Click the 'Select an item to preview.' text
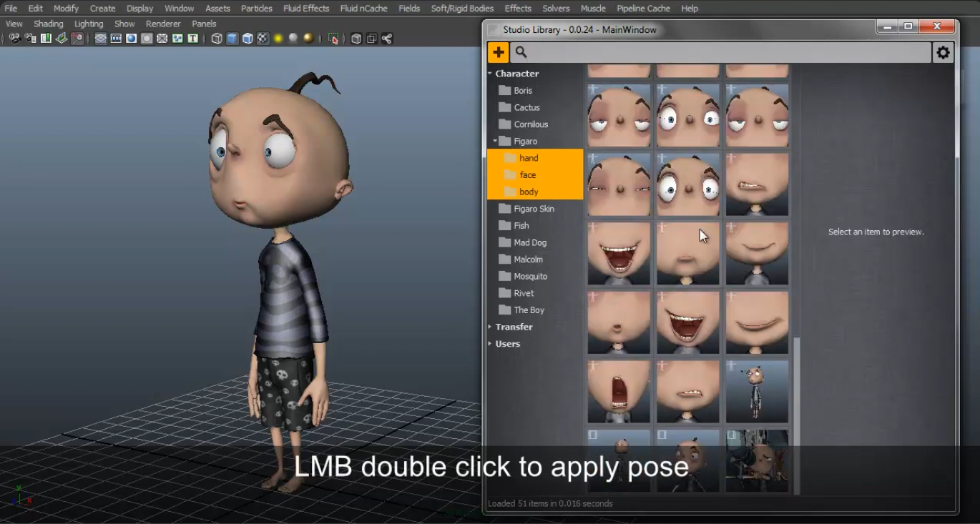 click(x=876, y=232)
